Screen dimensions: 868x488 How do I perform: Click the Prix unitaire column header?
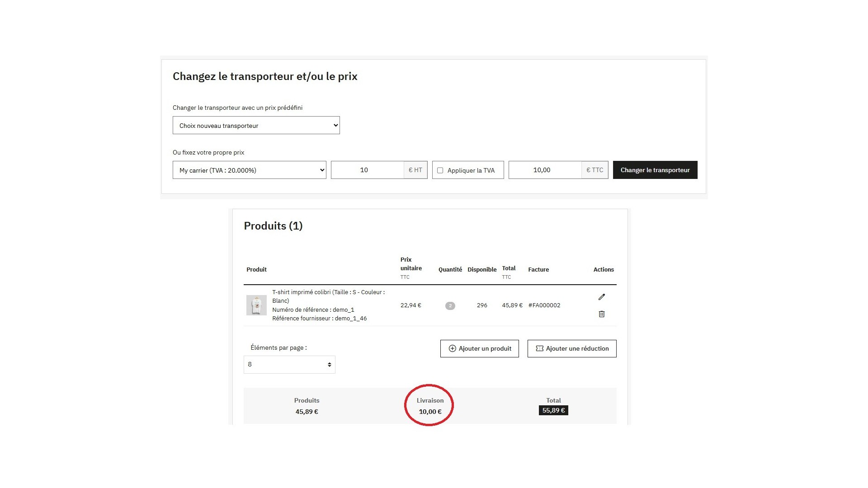point(410,268)
